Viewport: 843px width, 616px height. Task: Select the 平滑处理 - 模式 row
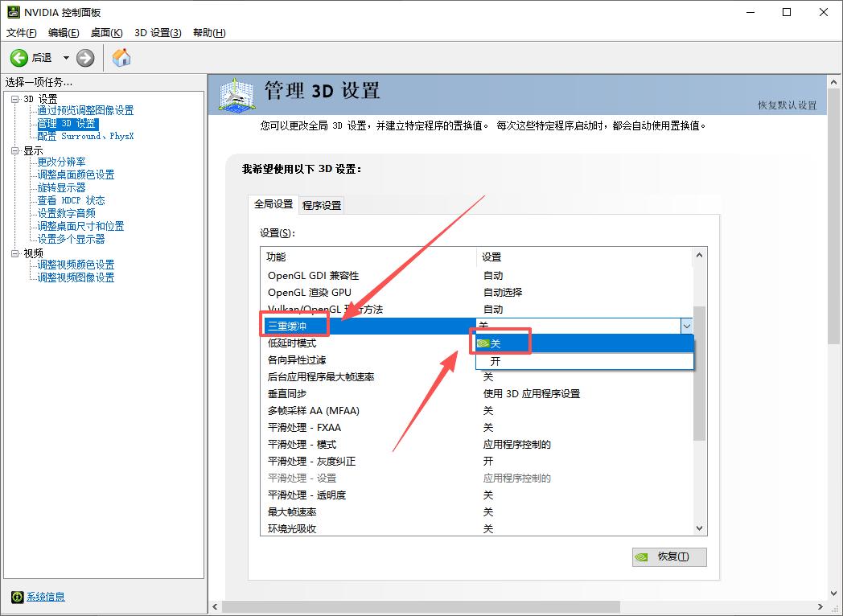coord(477,445)
